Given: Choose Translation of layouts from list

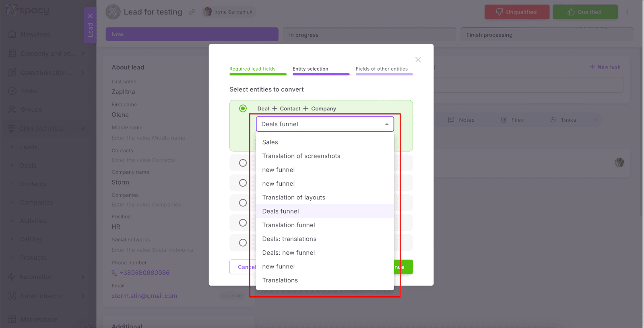Looking at the screenshot, I should tap(293, 197).
